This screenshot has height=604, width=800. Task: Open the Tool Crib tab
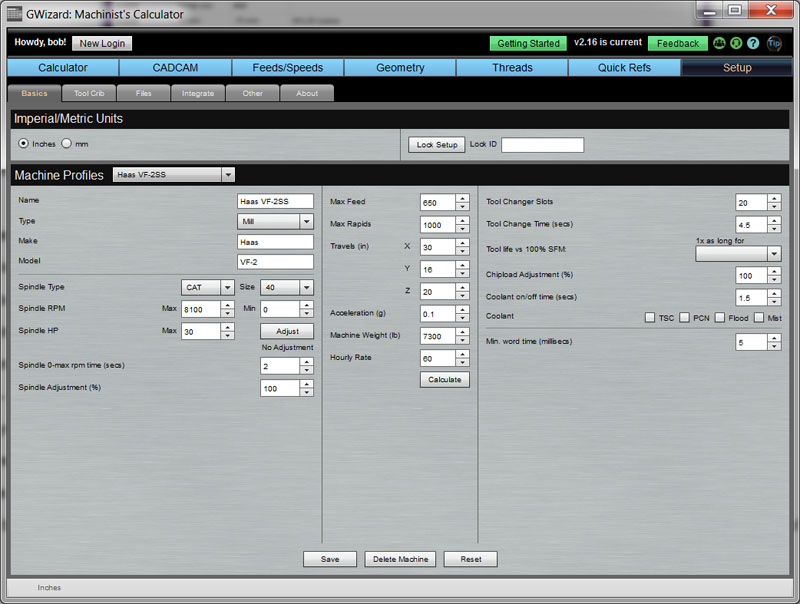pos(90,92)
